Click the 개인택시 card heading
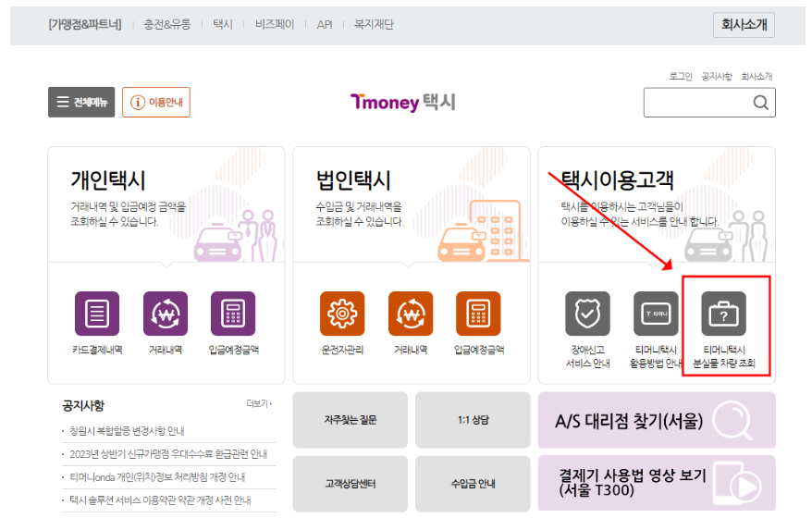Viewport: 812px width, 518px height. (x=107, y=180)
